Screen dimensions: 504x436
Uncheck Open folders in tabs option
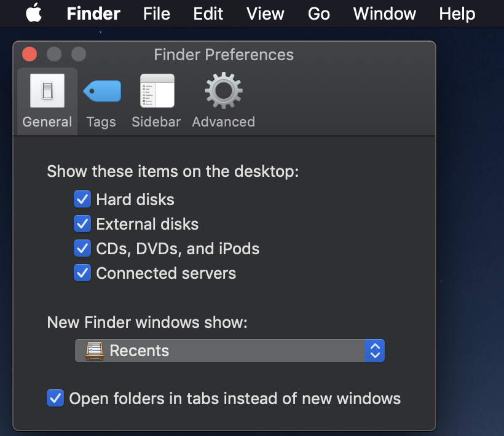click(x=55, y=398)
